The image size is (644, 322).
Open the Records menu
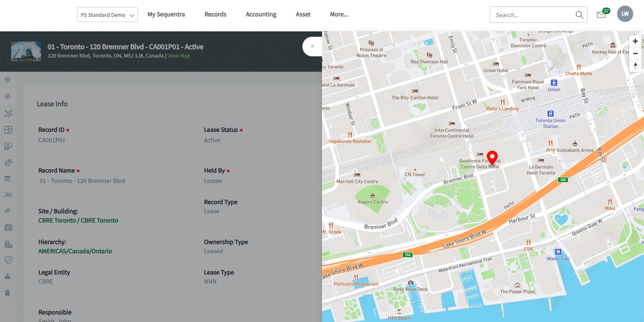tap(215, 14)
